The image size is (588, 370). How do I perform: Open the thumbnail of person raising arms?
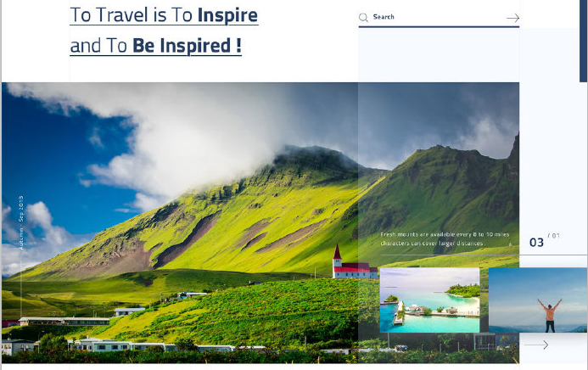[538, 300]
